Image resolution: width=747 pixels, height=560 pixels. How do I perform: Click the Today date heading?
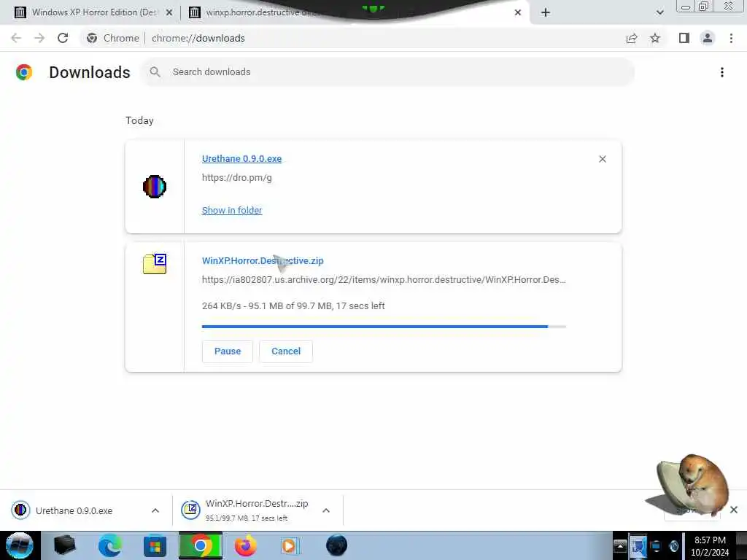coord(139,120)
